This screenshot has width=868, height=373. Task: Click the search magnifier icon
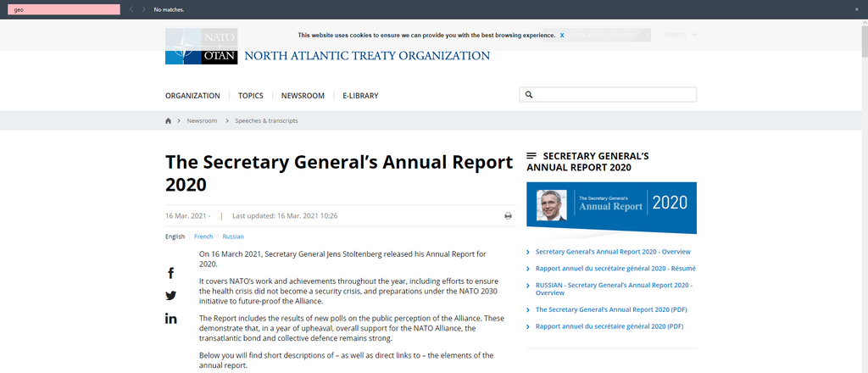tap(529, 95)
